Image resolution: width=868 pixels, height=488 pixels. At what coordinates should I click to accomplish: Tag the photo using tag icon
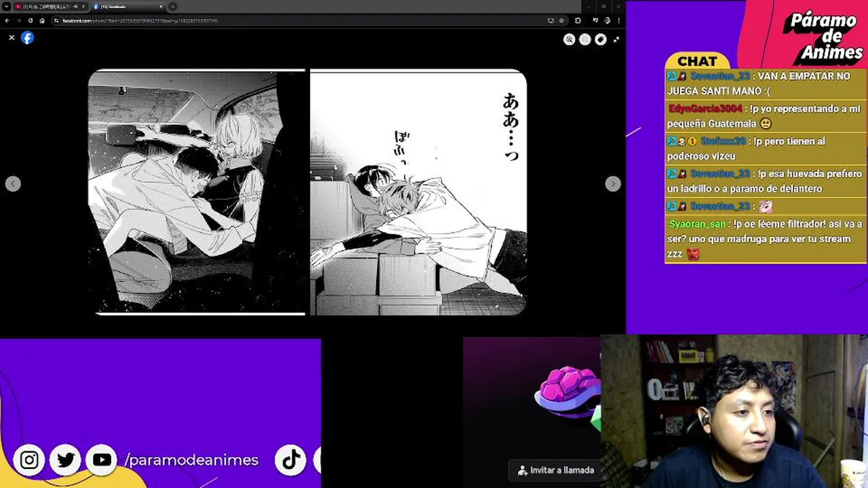[600, 40]
